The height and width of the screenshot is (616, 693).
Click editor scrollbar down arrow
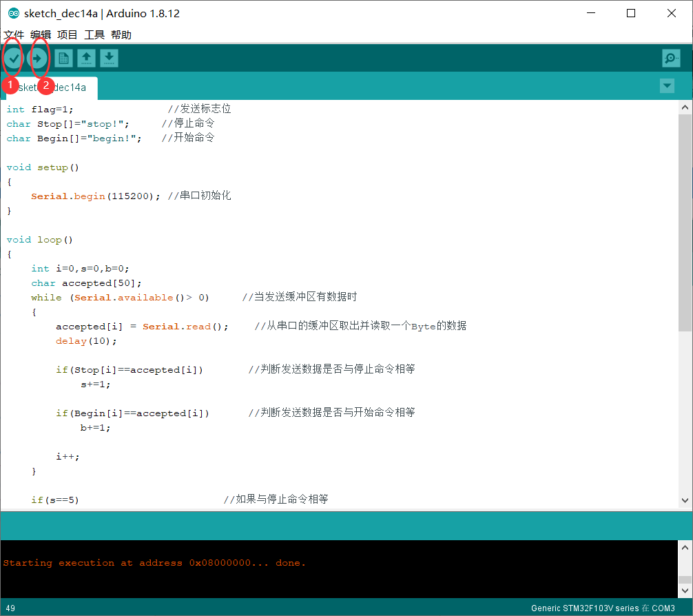click(x=685, y=500)
